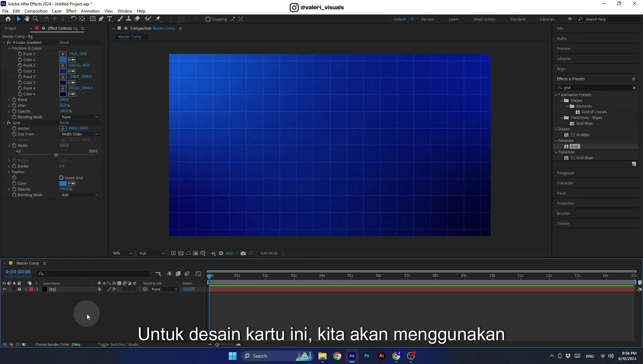643x364 pixels.
Task: Expand the Feather property group
Action: tap(9, 172)
